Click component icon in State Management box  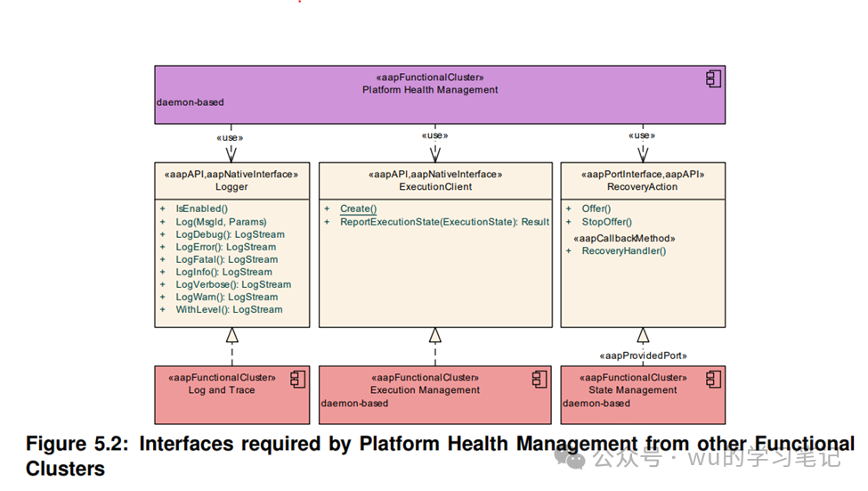click(x=713, y=379)
